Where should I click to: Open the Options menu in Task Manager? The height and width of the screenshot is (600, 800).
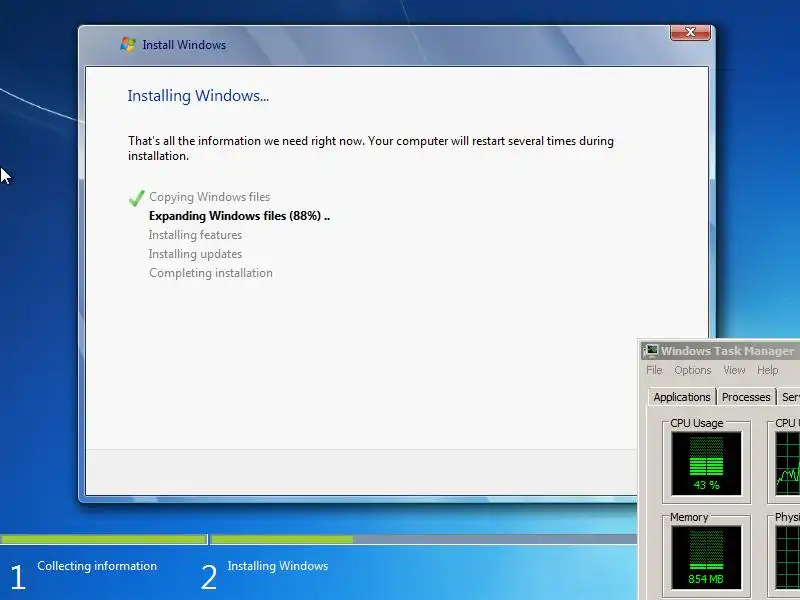tap(692, 370)
